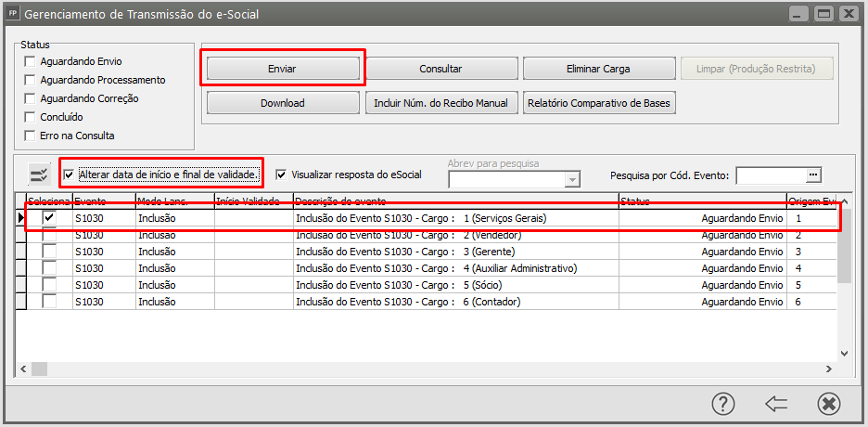This screenshot has height=427, width=868.
Task: Uncheck Alterar data de início e final
Action: 69,175
